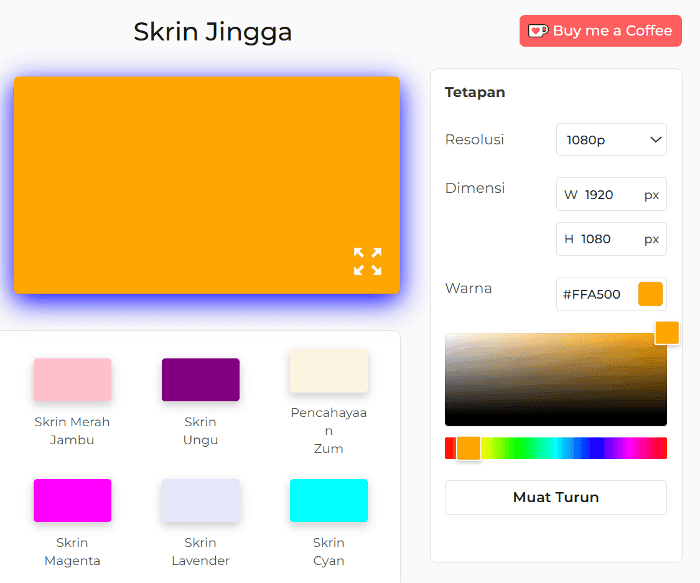The height and width of the screenshot is (583, 700).
Task: Open the Skrin Cyan link text
Action: point(329,552)
